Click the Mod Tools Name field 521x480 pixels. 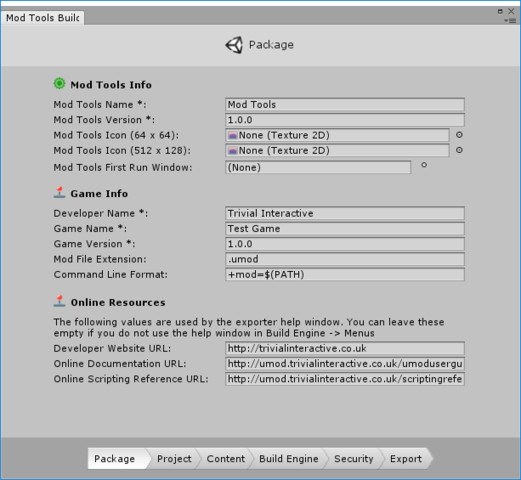click(x=345, y=105)
